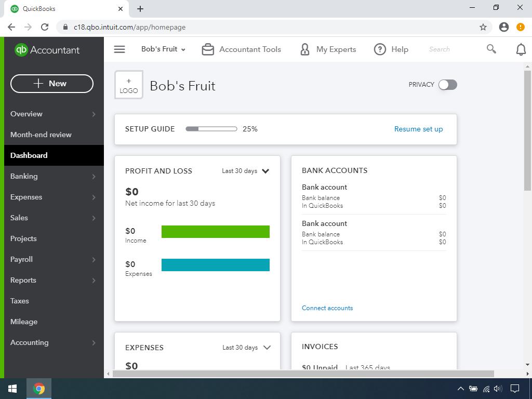Bookmark this page with star icon

pyautogui.click(x=483, y=27)
